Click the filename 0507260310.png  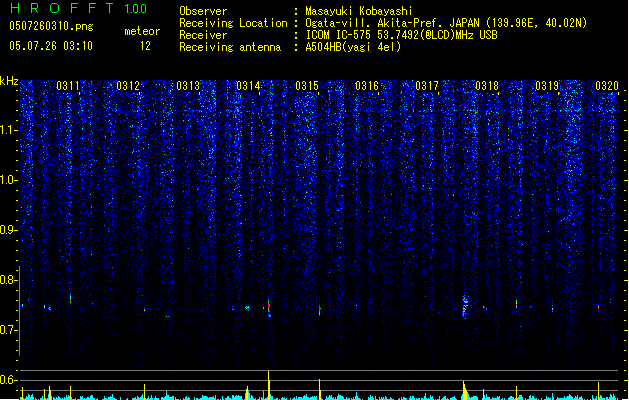[51, 26]
